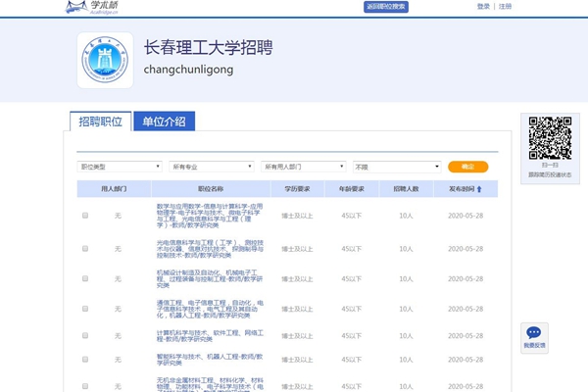This screenshot has width=588, height=392.
Task: Open the 通信工程 job listing link
Action: pyautogui.click(x=210, y=310)
